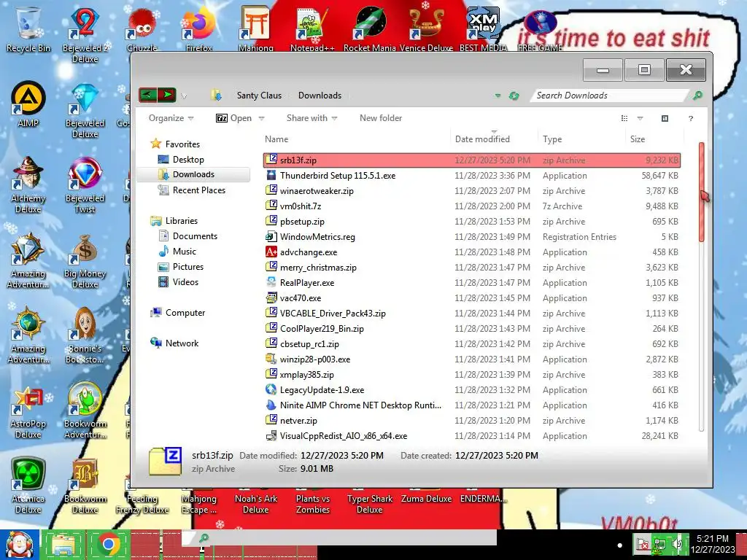Viewport: 747px width, 560px height.
Task: Open File Explorer from the taskbar
Action: tap(63, 545)
